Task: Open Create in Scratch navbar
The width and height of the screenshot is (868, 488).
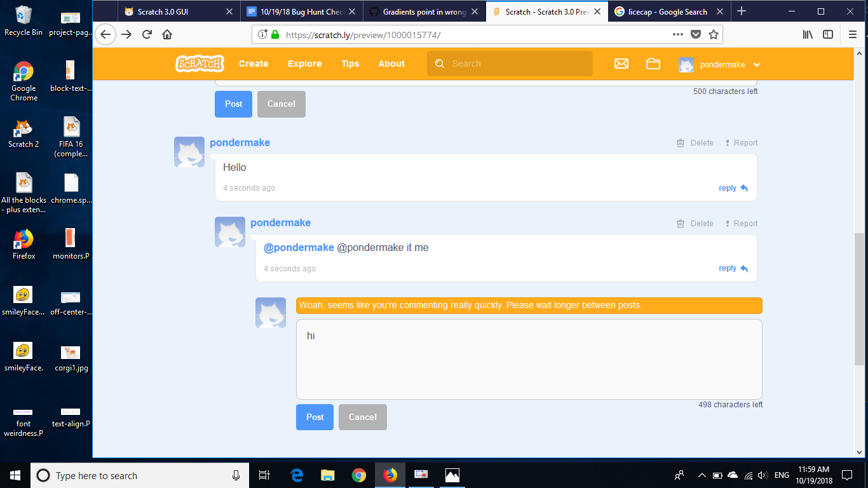Action: 254,64
